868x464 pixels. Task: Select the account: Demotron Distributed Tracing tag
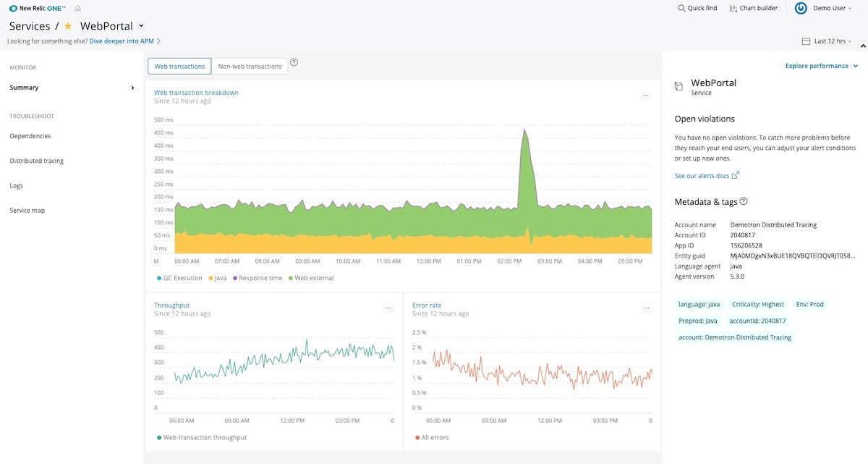(735, 337)
